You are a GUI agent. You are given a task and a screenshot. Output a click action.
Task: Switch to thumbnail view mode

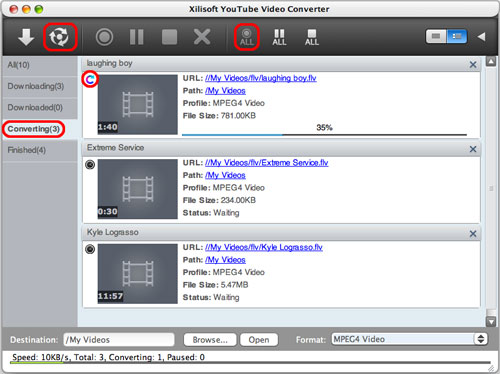point(436,36)
